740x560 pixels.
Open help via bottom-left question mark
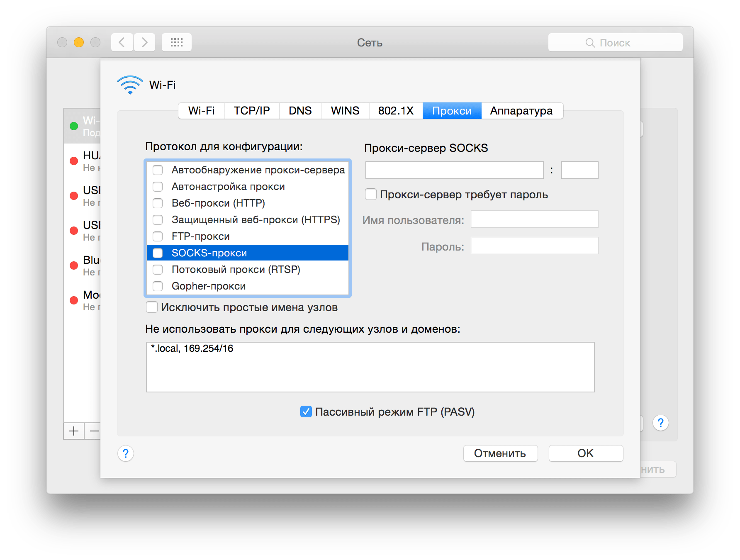[x=125, y=453]
